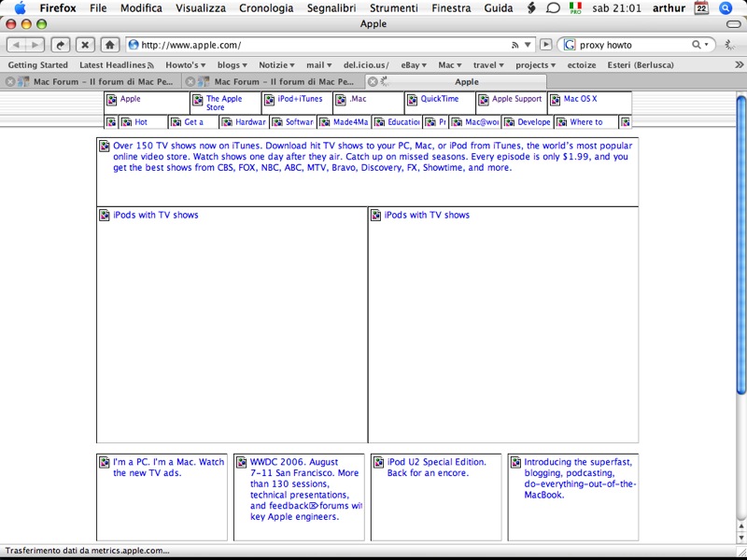Select the Apple tab
This screenshot has height=560, width=747.
[457, 82]
